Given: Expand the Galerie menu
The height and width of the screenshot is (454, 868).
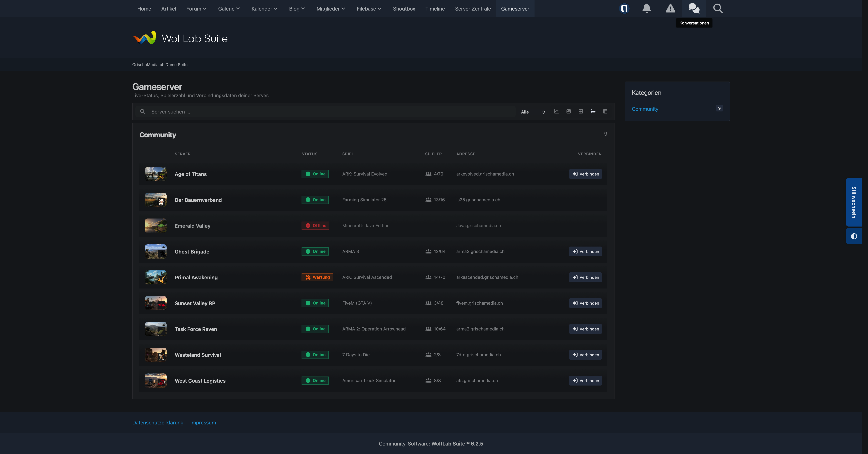Looking at the screenshot, I should pos(229,9).
